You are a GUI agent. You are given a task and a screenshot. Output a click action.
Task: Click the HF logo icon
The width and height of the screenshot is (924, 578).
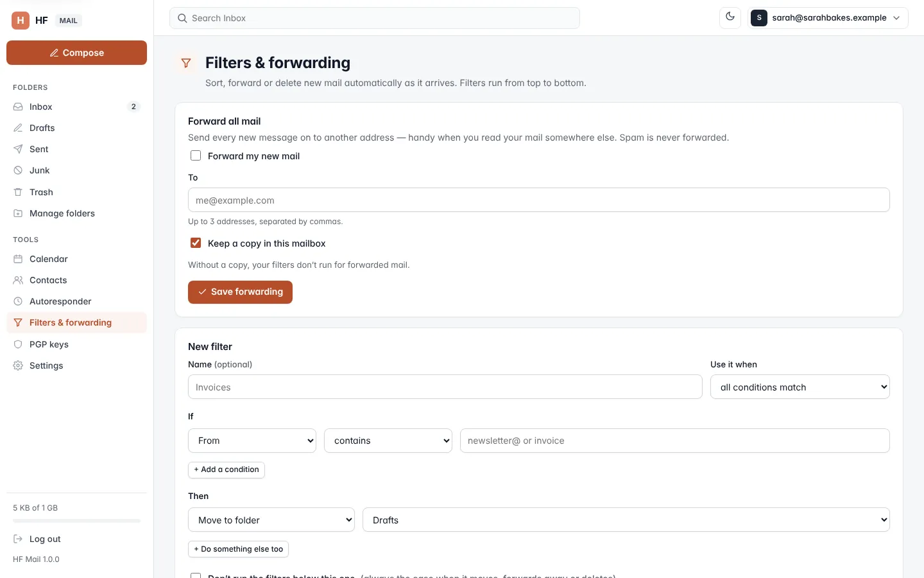tap(21, 21)
